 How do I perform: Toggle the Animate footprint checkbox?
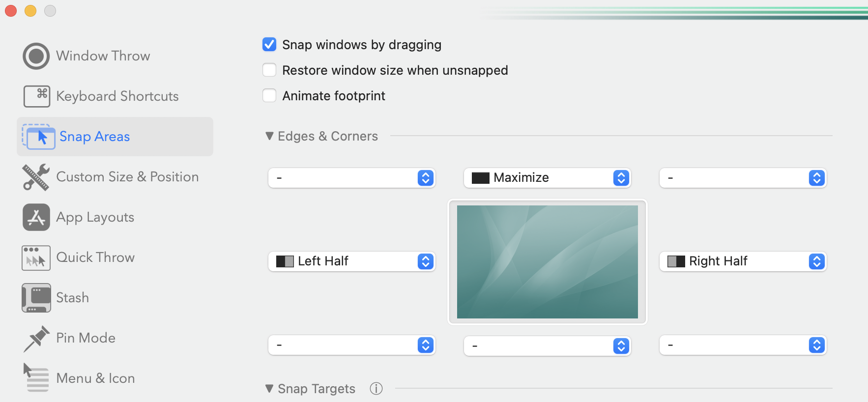click(x=269, y=96)
